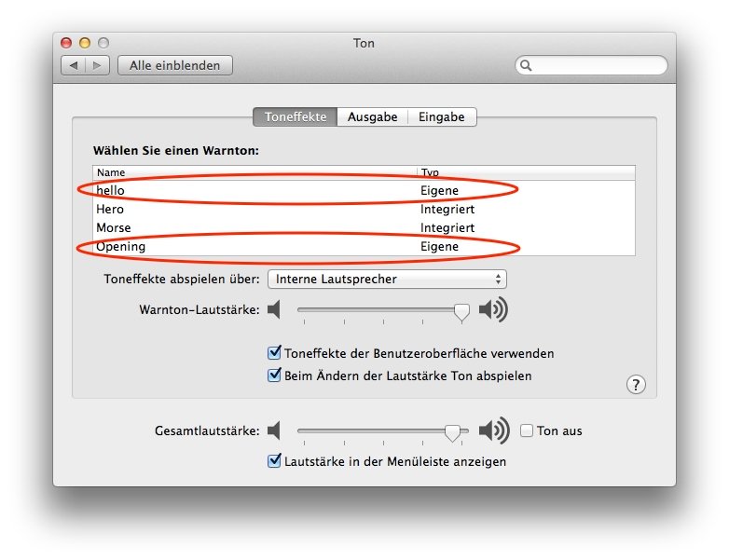Click loud speaker icon beside Warnton-Lautstärke slider
This screenshot has height=560, width=729.
[x=493, y=309]
